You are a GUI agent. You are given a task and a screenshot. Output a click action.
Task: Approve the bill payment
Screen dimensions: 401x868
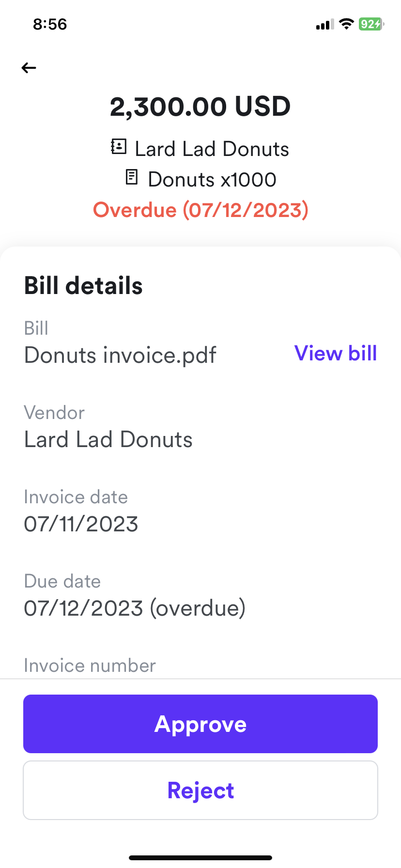[200, 724]
